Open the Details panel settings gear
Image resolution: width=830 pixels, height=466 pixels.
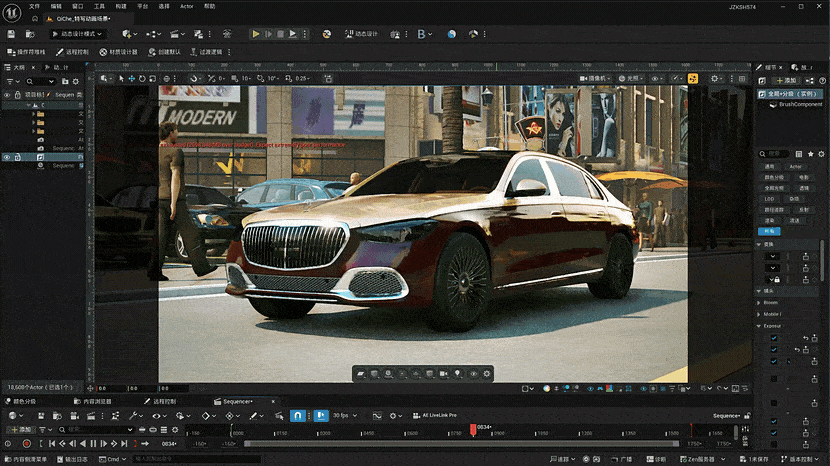(821, 154)
